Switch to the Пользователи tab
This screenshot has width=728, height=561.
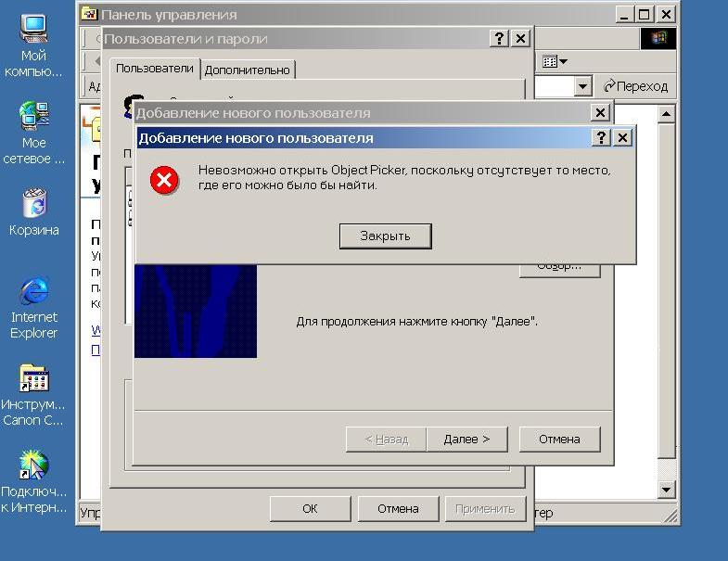(155, 69)
